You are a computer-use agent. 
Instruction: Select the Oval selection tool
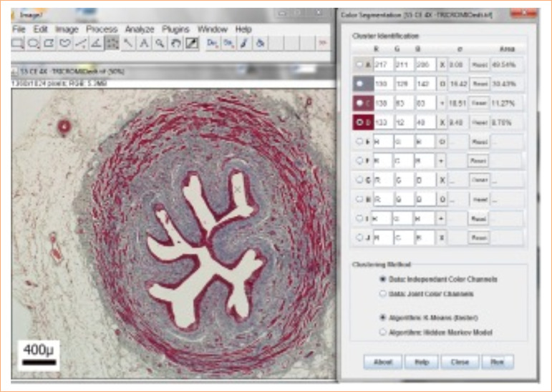pyautogui.click(x=34, y=44)
